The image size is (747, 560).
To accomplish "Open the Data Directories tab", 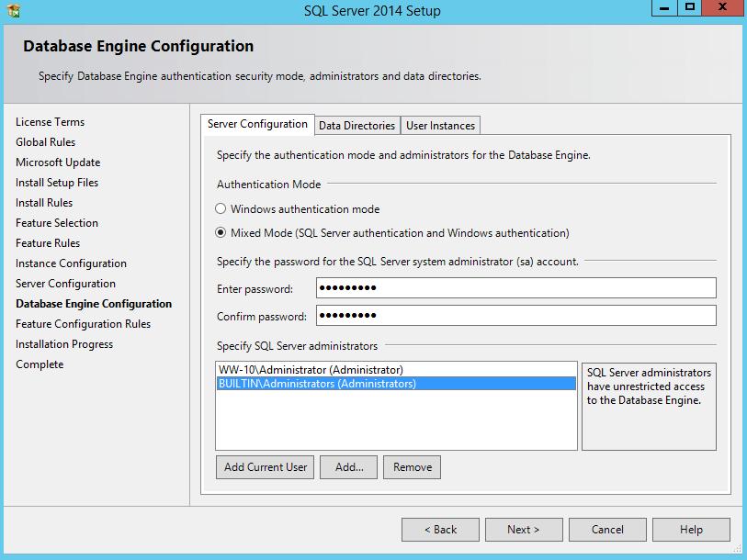I will click(357, 126).
